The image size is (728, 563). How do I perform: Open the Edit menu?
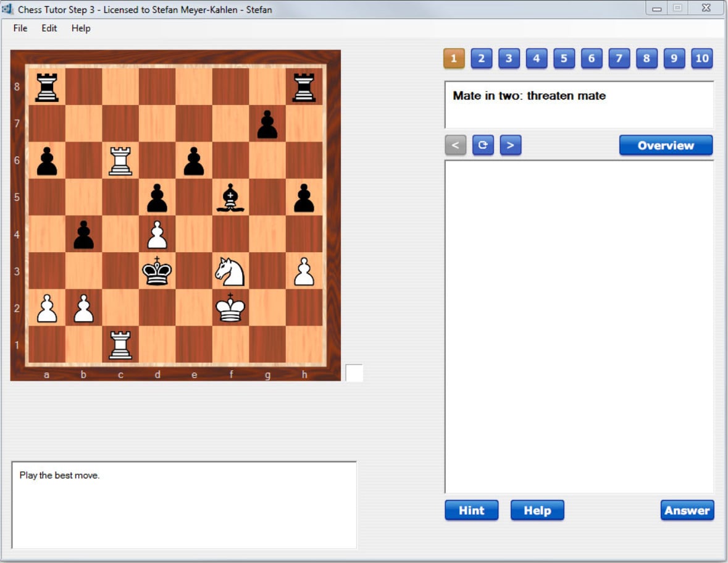pyautogui.click(x=49, y=28)
